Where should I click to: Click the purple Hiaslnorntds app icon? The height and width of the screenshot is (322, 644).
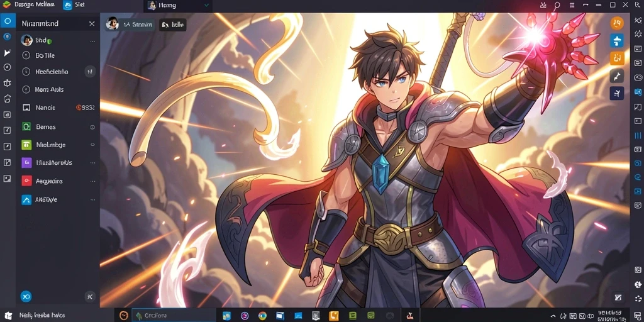point(26,163)
